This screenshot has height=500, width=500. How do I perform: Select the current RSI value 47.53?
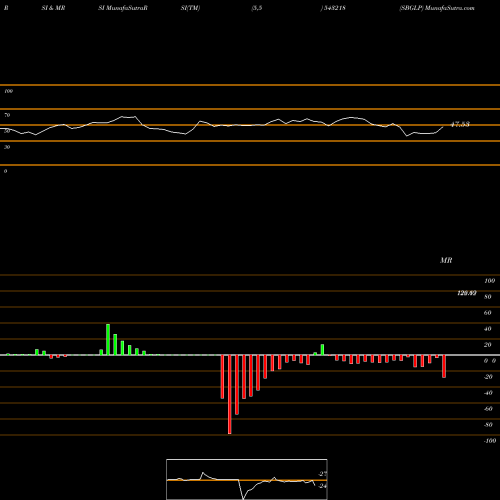click(x=460, y=124)
